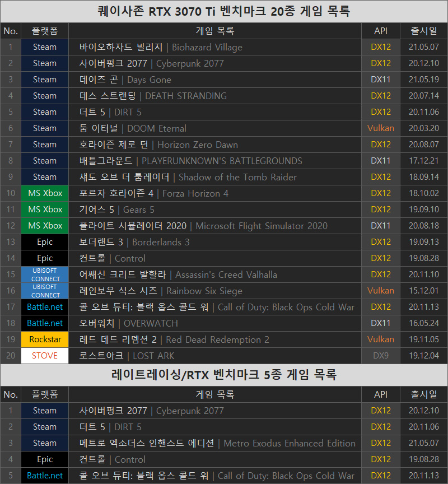Click the 게임 목록 header in the top table
This screenshot has width=448, height=484.
click(x=214, y=31)
